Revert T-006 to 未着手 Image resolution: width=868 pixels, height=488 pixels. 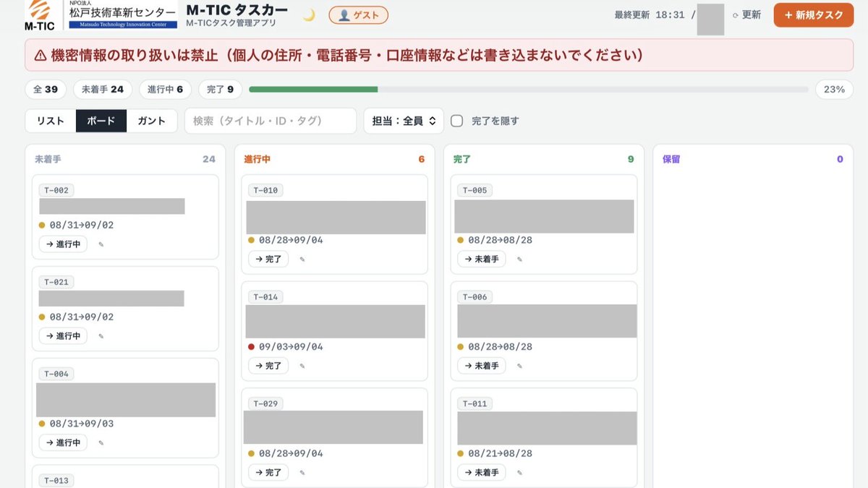point(482,366)
